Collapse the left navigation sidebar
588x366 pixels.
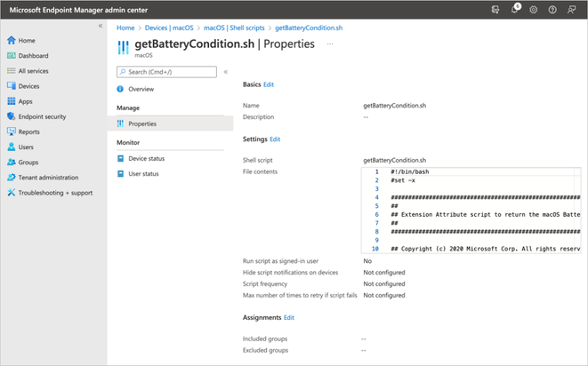101,26
